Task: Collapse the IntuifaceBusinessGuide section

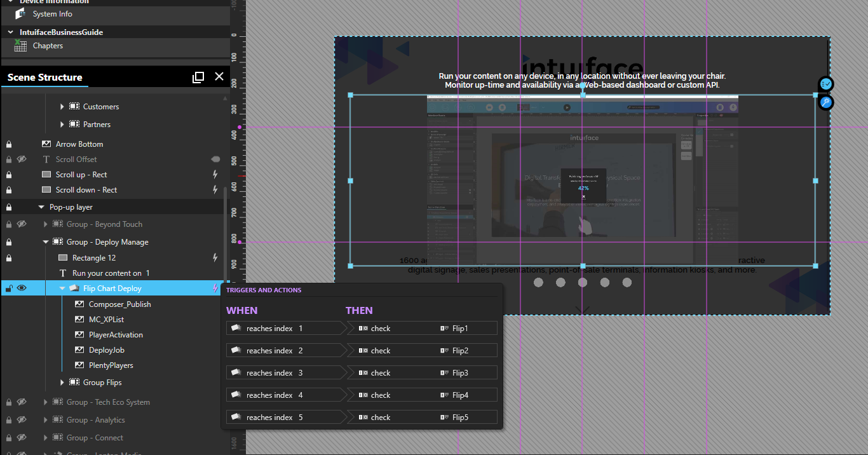Action: click(x=11, y=32)
